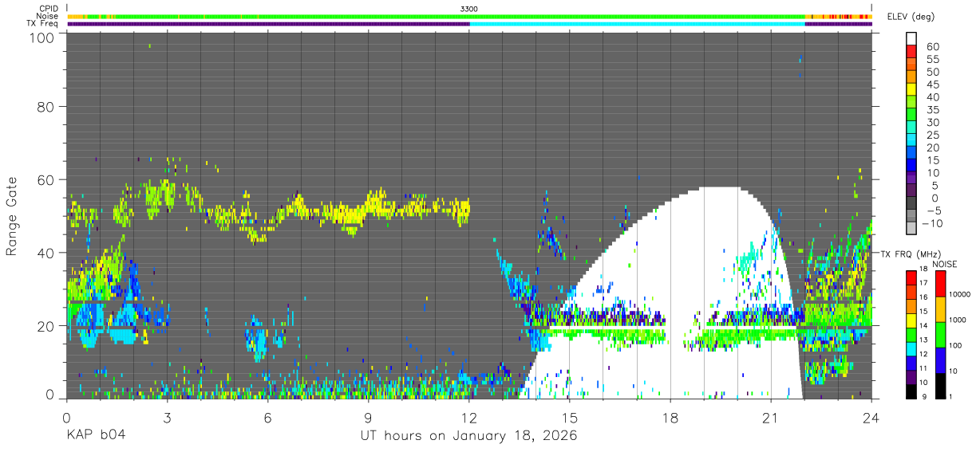Click y-axis tick label 40
The width and height of the screenshot is (980, 452).
click(47, 253)
